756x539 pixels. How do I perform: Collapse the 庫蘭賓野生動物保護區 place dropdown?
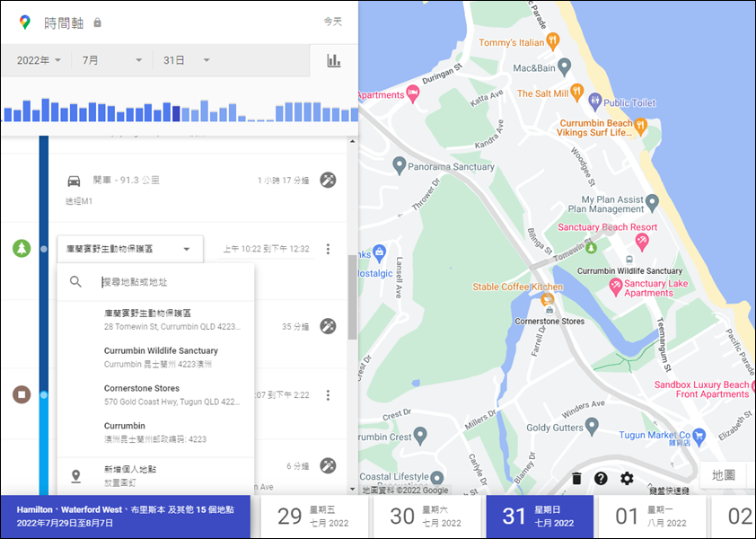coord(130,249)
